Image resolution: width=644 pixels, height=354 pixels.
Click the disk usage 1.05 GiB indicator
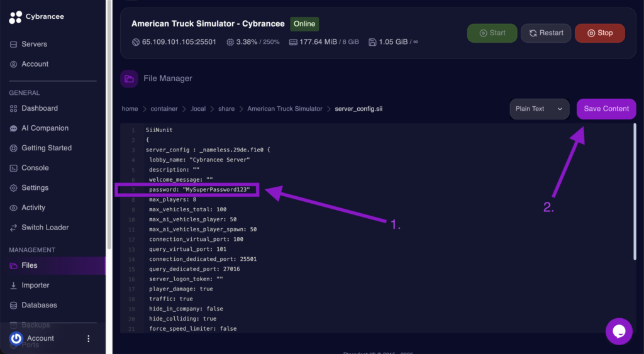tap(393, 42)
